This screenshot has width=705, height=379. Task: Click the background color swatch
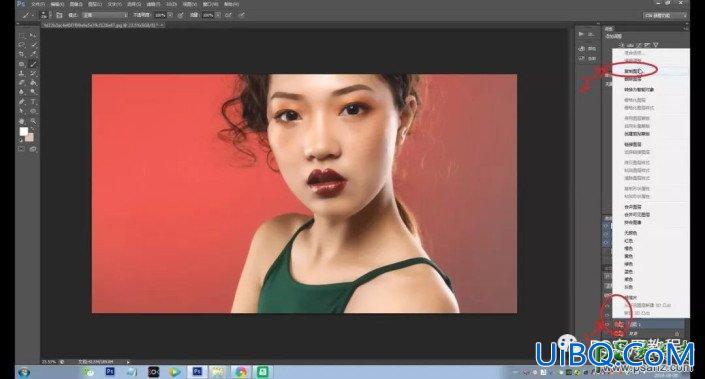point(30,137)
